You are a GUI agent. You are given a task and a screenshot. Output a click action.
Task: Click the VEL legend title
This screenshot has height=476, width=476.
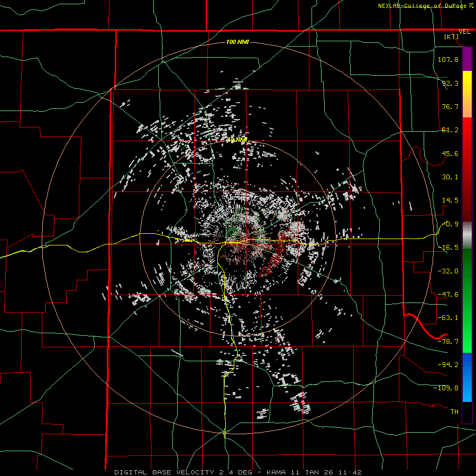(464, 32)
